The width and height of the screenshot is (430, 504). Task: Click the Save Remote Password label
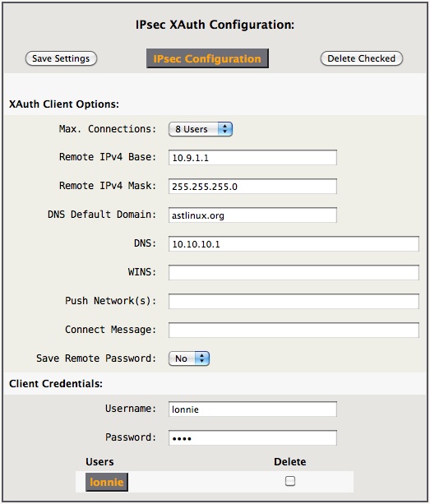[96, 358]
